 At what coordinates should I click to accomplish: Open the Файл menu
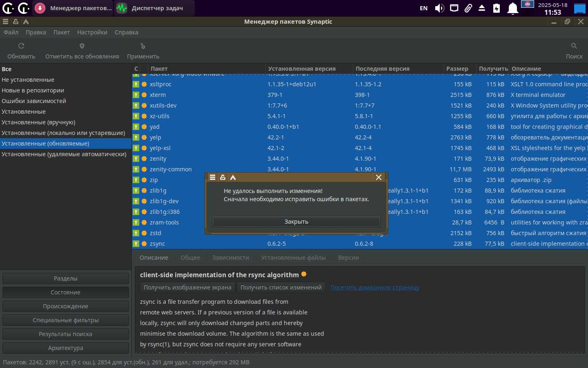point(11,32)
